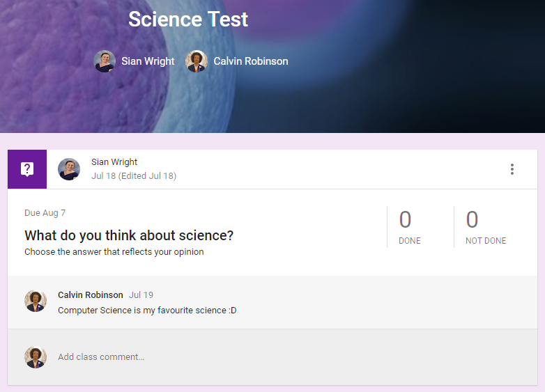Open the question 'What do you think about science?'

point(129,235)
